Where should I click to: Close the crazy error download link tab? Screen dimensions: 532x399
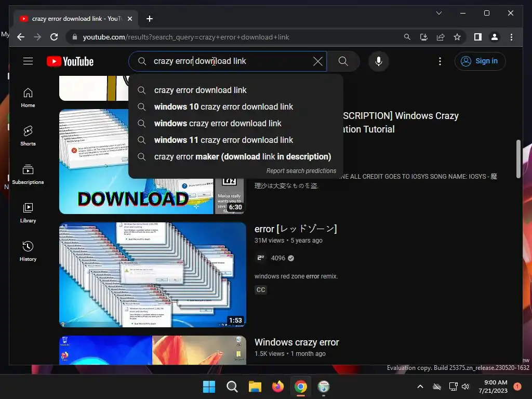(130, 19)
